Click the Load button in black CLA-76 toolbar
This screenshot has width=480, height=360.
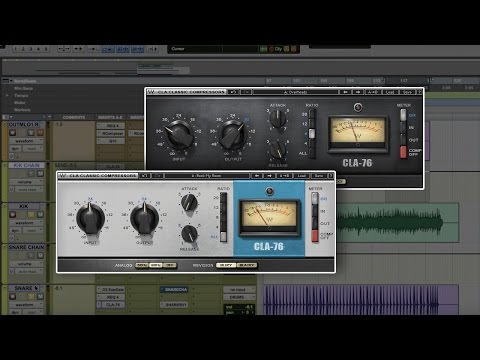pos(390,92)
